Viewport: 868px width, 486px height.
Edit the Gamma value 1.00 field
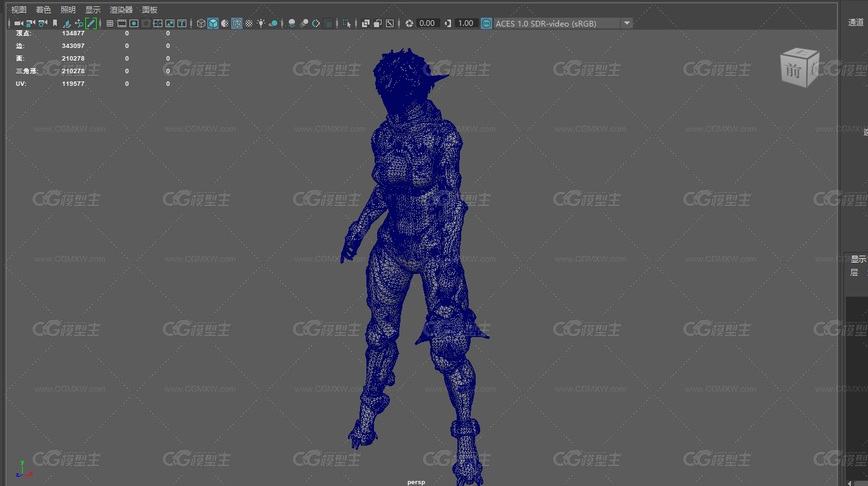click(x=466, y=23)
